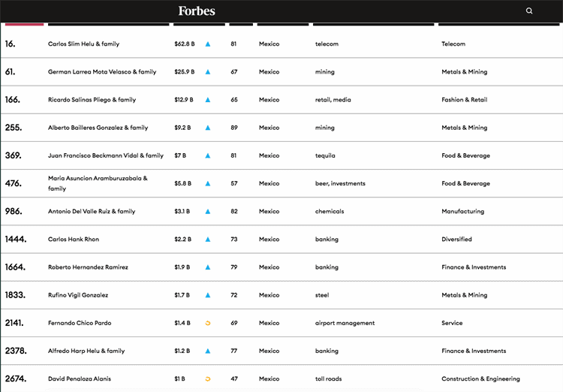Select Maria Asuncion Aramburuzabala & family row
The width and height of the screenshot is (563, 392).
coord(98,183)
